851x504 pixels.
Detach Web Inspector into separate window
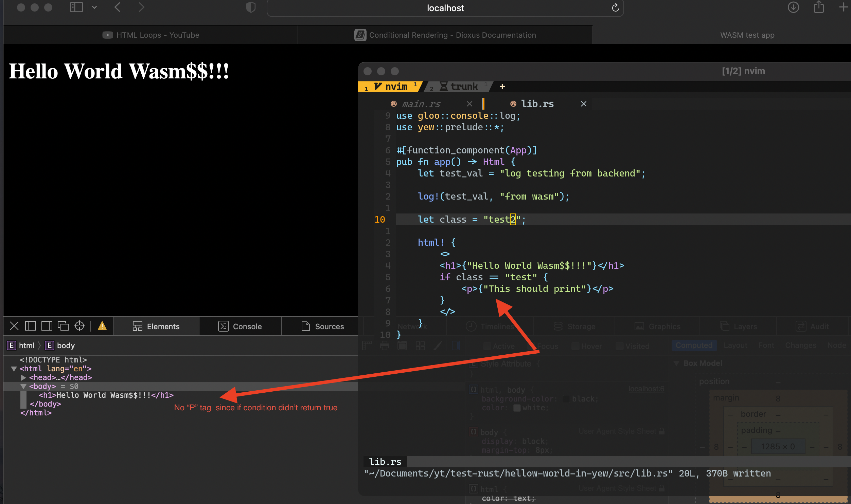63,326
